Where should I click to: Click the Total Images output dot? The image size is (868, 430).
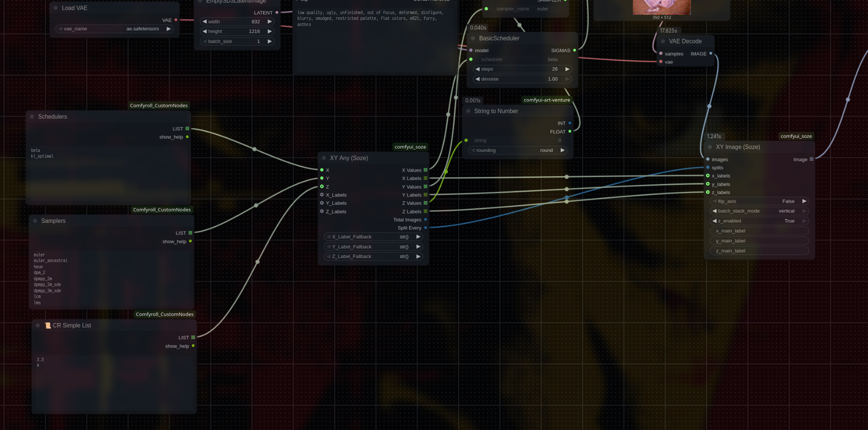point(426,220)
